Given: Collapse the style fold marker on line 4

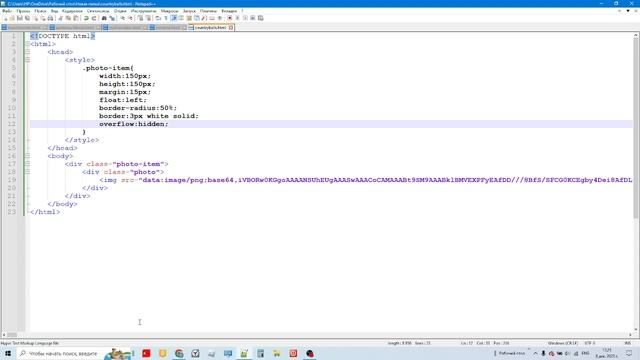Looking at the screenshot, I should click(x=28, y=60).
